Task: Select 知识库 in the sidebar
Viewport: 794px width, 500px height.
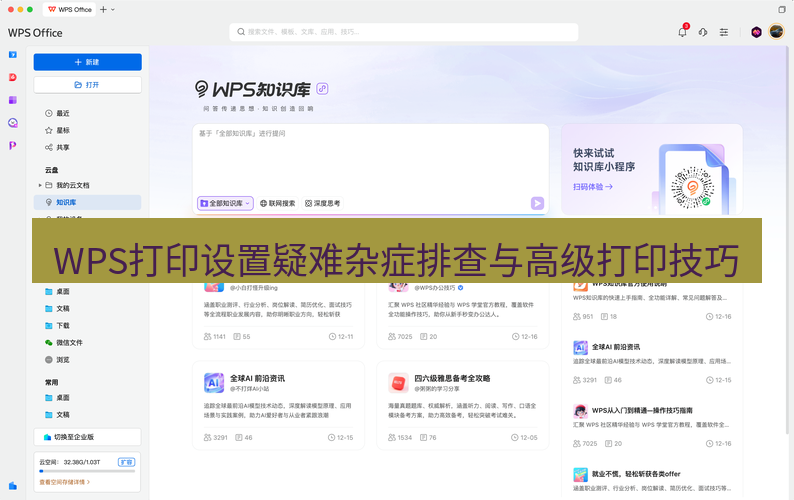Action: [x=87, y=202]
